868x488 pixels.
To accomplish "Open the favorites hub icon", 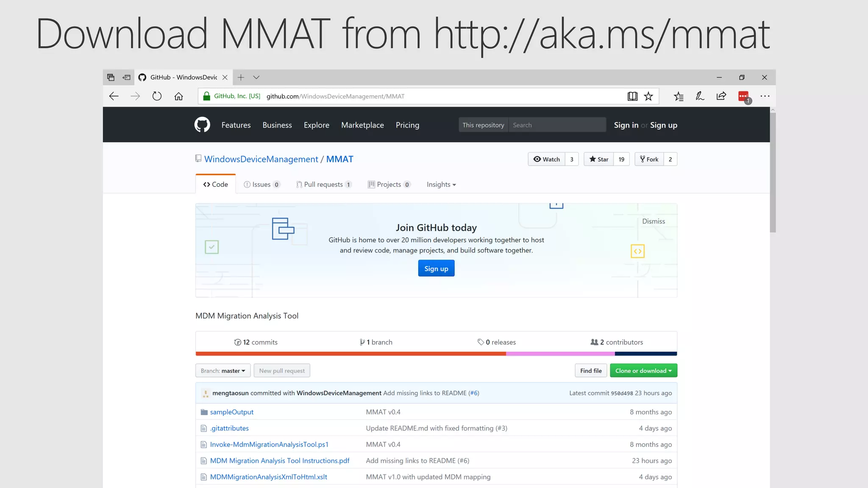I will (x=679, y=96).
